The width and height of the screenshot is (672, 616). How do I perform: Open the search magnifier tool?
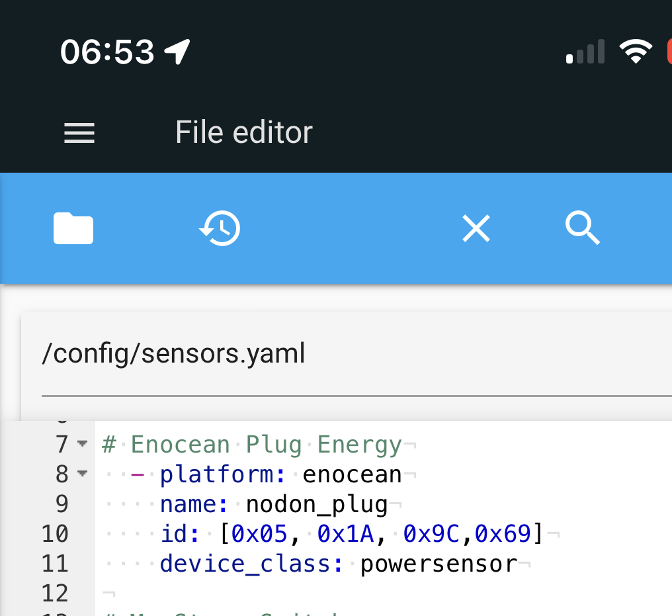point(583,229)
